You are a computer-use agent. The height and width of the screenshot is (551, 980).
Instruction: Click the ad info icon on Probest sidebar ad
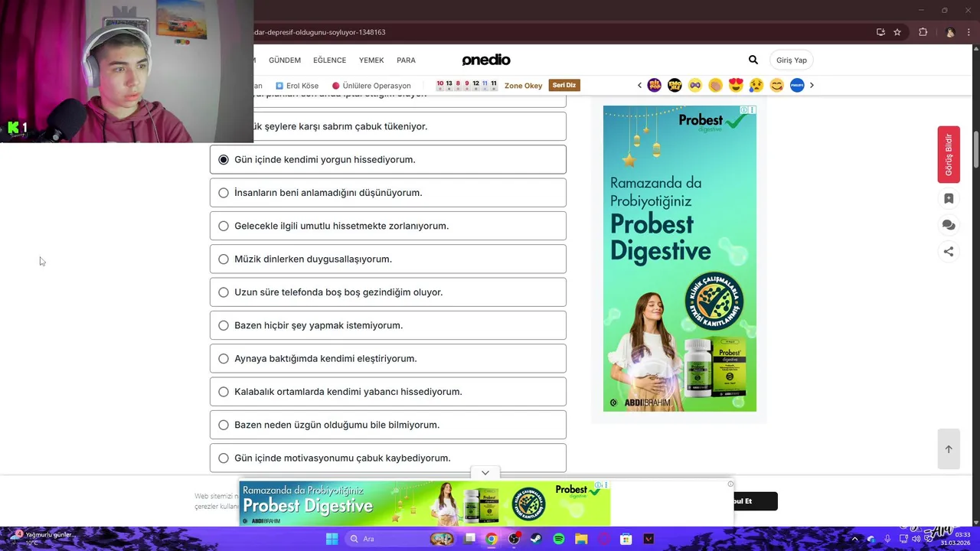743,110
